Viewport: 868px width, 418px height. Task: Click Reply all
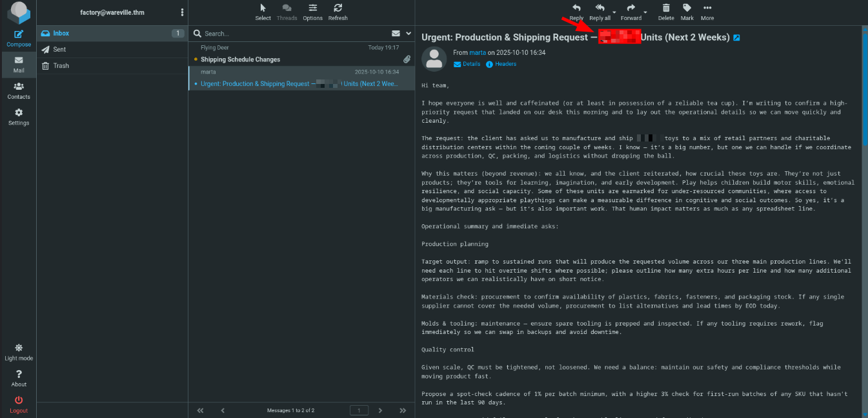600,12
